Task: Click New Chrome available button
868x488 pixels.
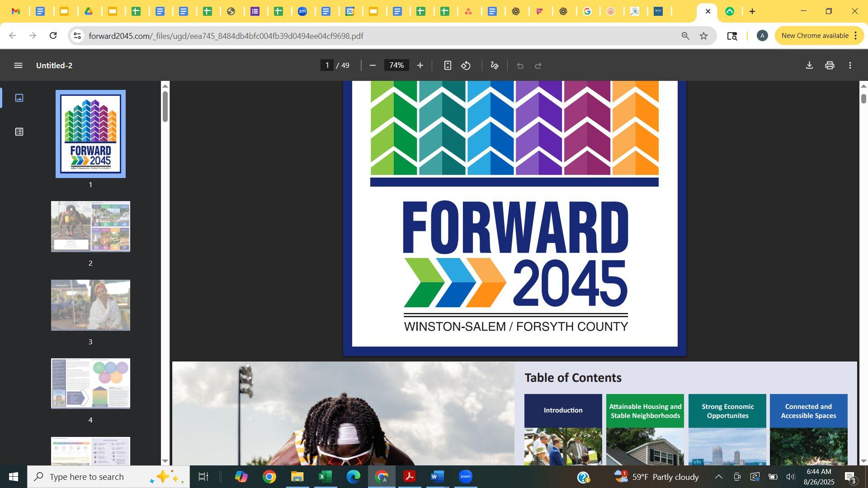Action: click(814, 36)
